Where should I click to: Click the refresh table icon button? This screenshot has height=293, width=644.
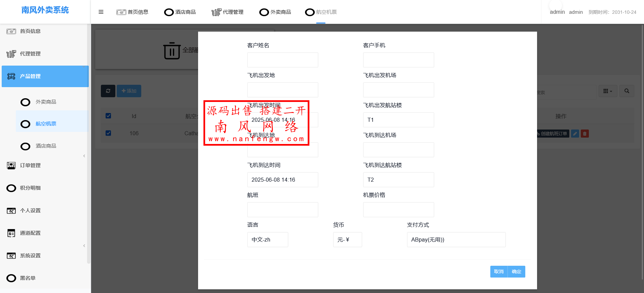[x=108, y=91]
